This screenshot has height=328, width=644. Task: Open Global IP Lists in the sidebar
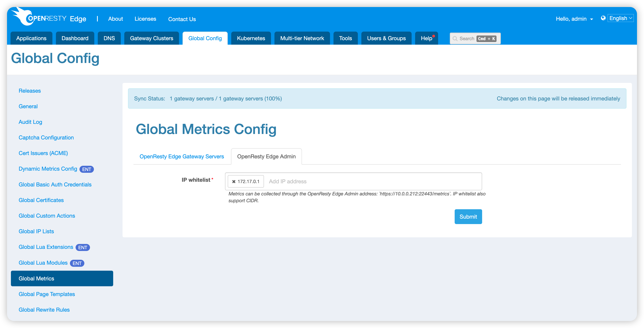tap(36, 231)
